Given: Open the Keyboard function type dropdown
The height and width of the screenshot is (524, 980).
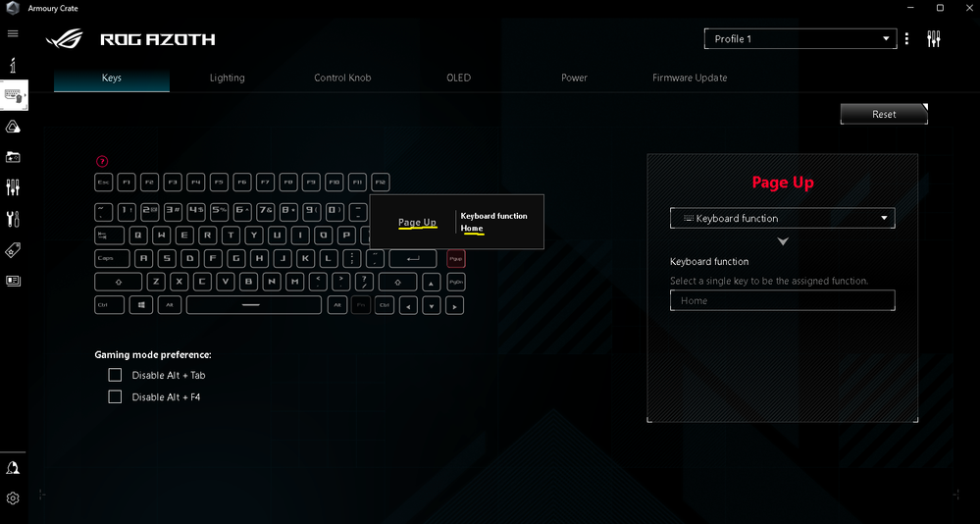Looking at the screenshot, I should [783, 218].
